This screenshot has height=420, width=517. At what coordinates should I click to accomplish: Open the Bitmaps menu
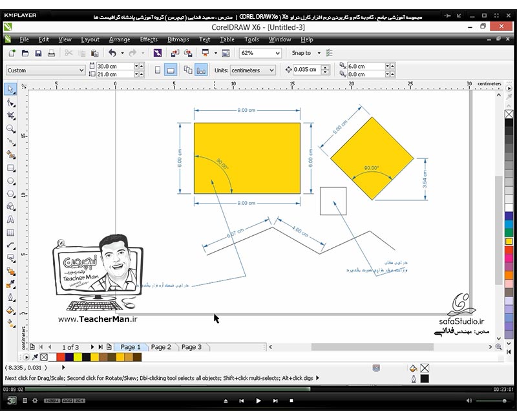coord(178,39)
